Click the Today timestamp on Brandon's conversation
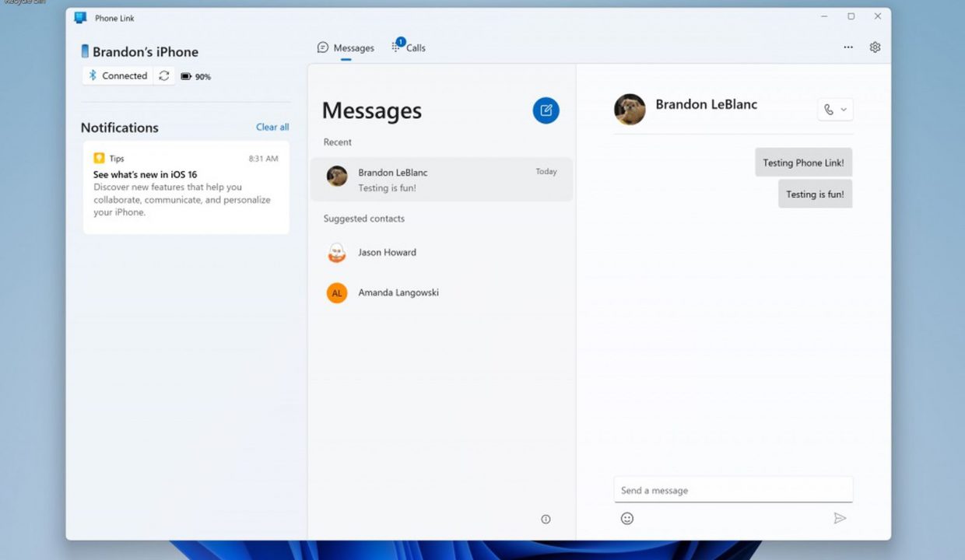 point(546,172)
